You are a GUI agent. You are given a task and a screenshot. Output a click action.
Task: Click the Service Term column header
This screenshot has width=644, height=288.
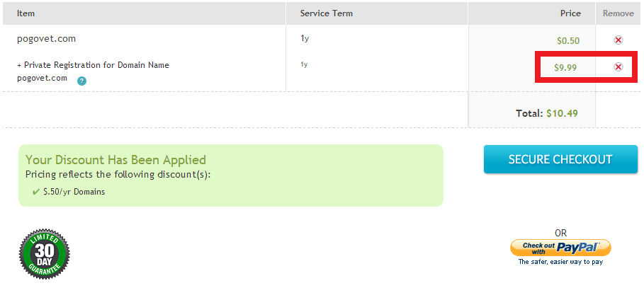click(326, 13)
